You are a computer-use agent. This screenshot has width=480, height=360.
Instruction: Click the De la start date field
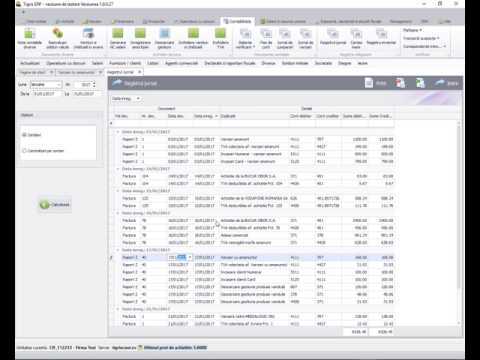(47, 94)
